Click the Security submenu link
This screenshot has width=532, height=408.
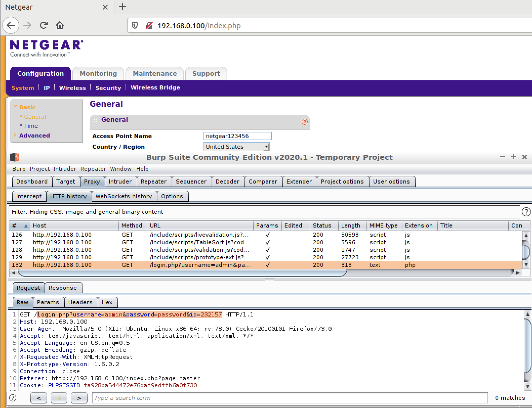click(108, 88)
